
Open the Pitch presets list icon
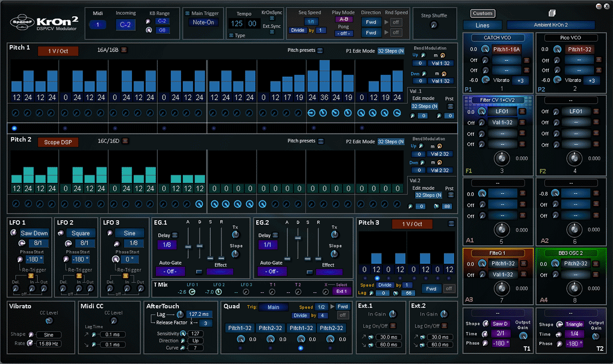(x=321, y=51)
